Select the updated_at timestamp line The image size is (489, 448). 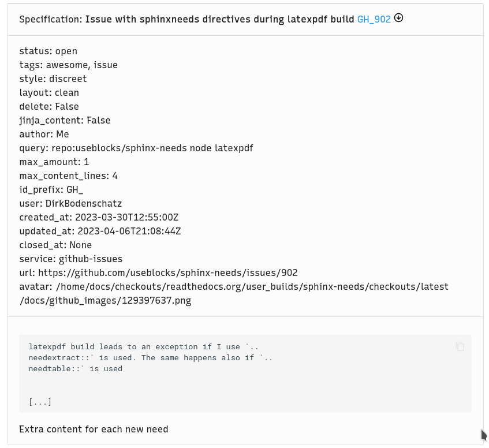click(x=100, y=232)
